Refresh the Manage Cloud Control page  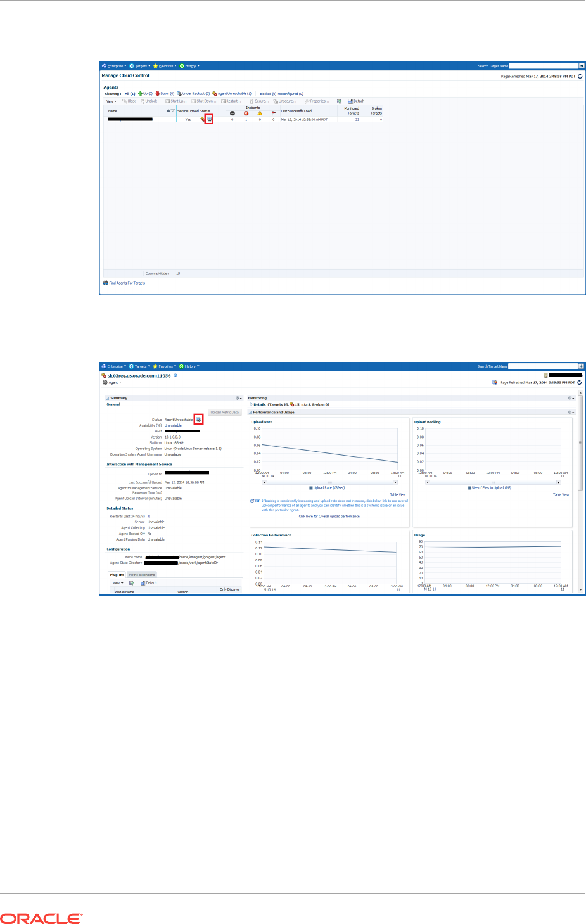[x=580, y=76]
